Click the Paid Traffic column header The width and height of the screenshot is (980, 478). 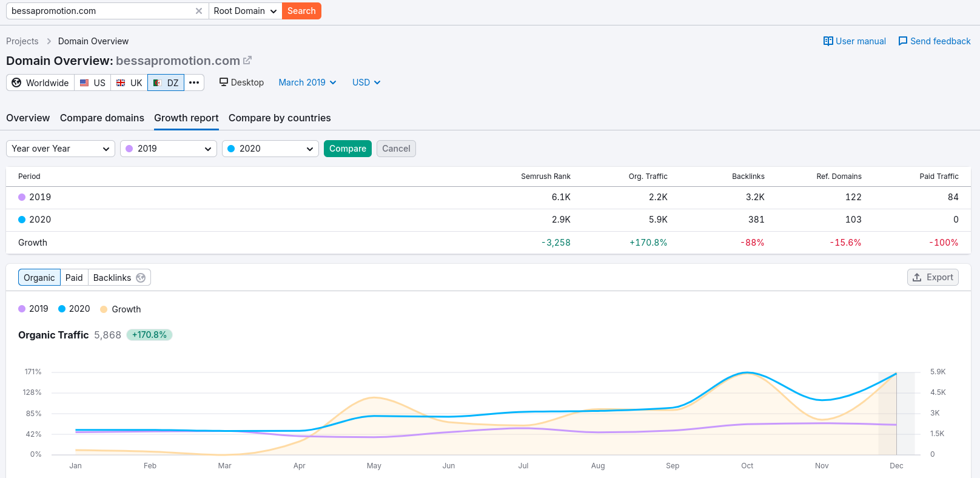tap(939, 177)
